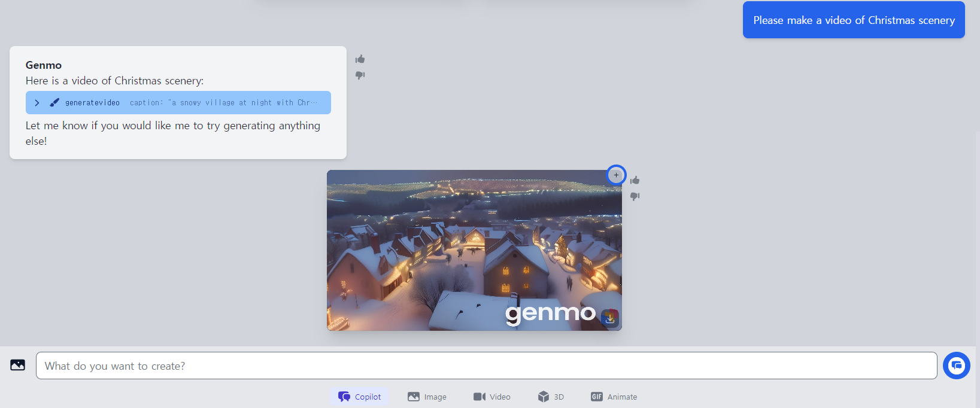This screenshot has height=408, width=980.
Task: Switch to Video mode
Action: click(x=492, y=397)
